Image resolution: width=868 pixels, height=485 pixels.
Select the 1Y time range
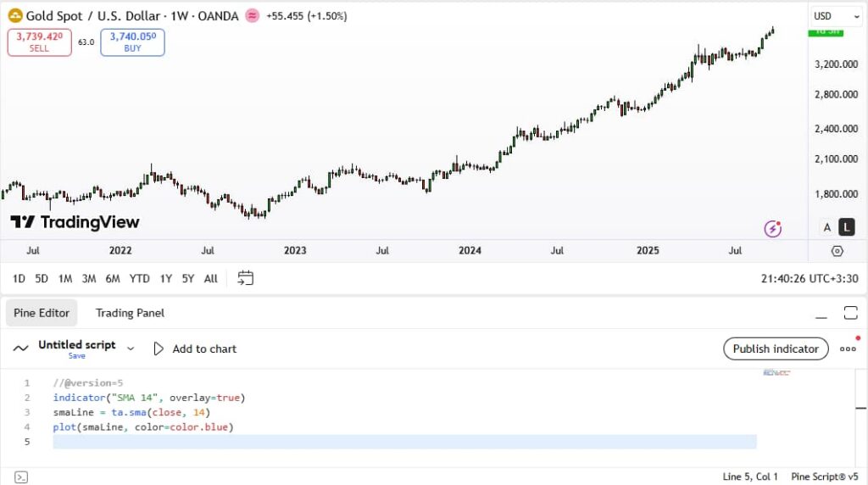click(166, 278)
